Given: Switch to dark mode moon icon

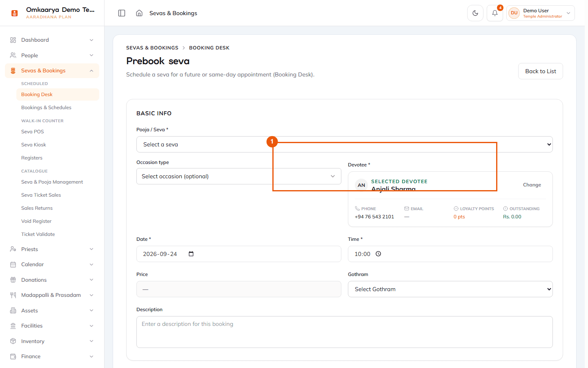Looking at the screenshot, I should 475,13.
